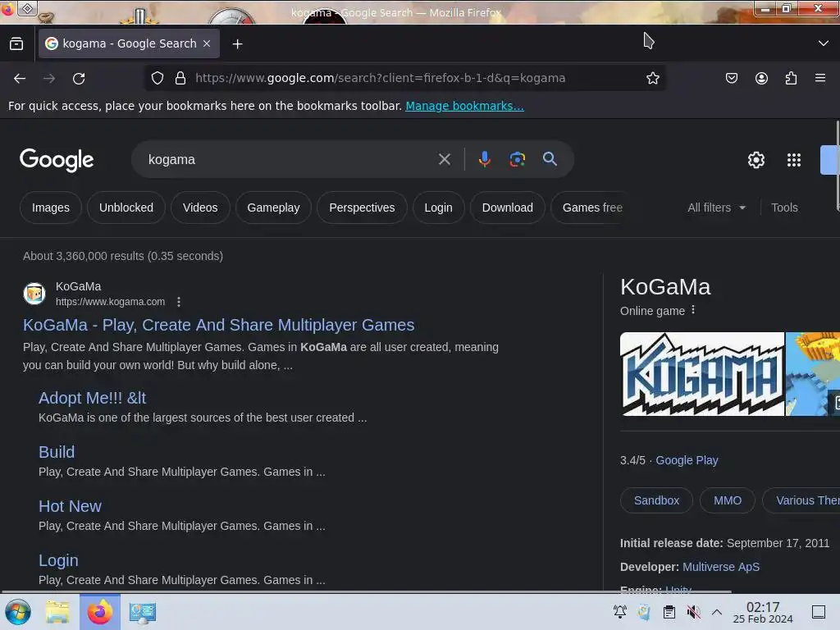Open the clipboard icon in the system tray
This screenshot has height=630, width=840.
669,612
